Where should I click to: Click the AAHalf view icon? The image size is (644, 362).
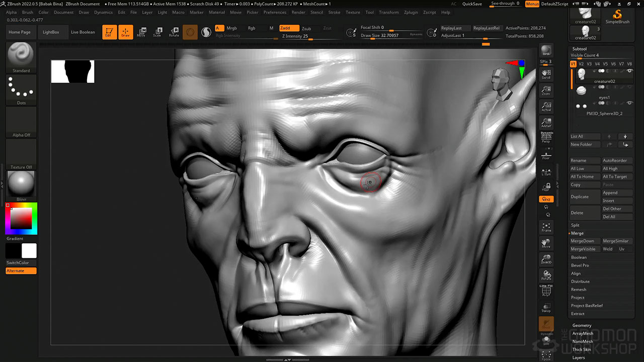[546, 123]
